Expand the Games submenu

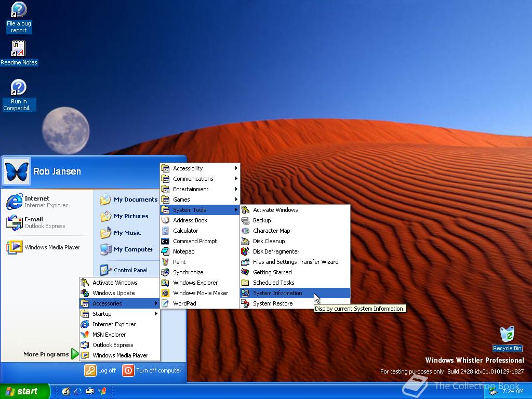(200, 199)
